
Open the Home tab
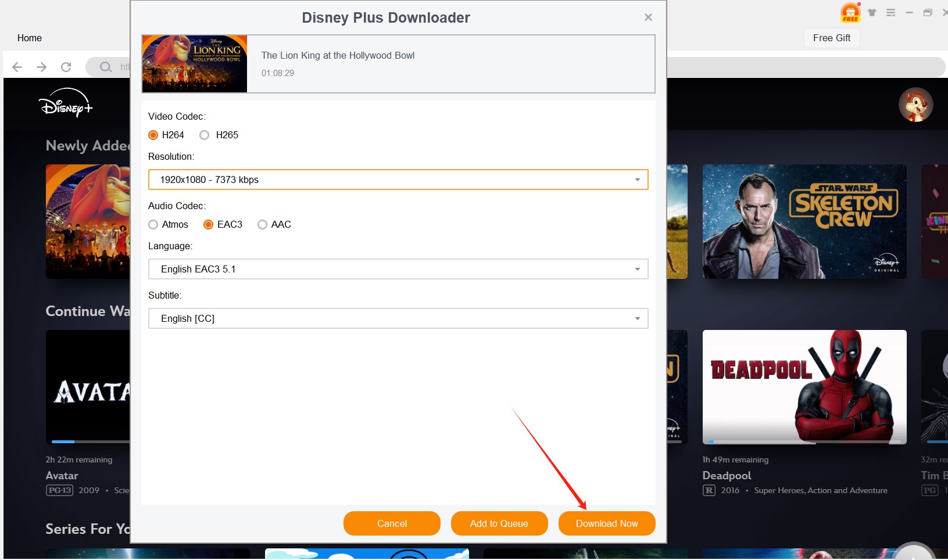[30, 38]
